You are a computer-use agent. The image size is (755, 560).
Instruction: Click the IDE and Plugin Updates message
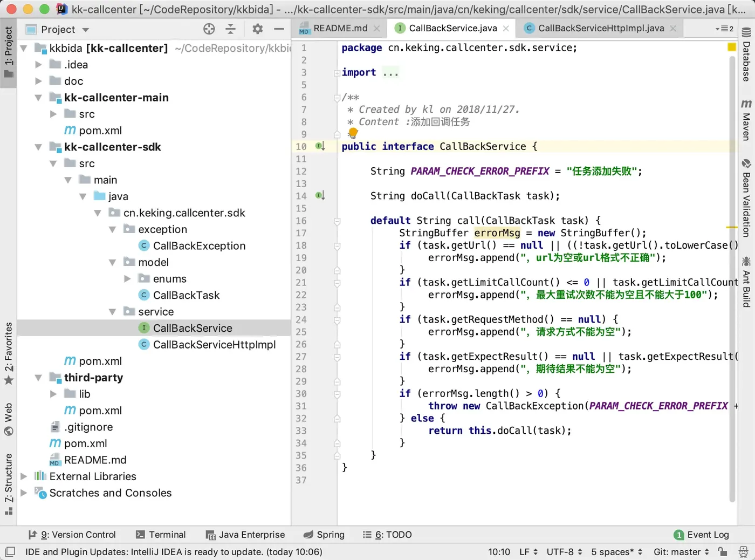[174, 551]
